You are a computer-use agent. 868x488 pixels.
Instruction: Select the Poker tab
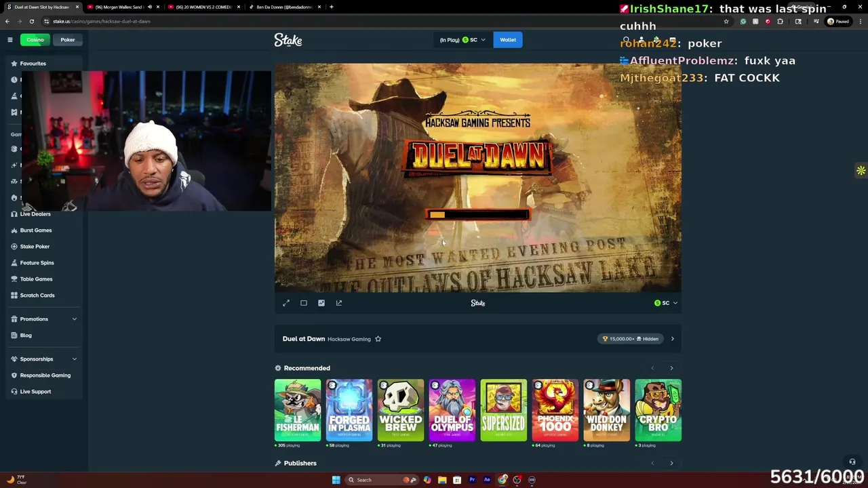(68, 40)
